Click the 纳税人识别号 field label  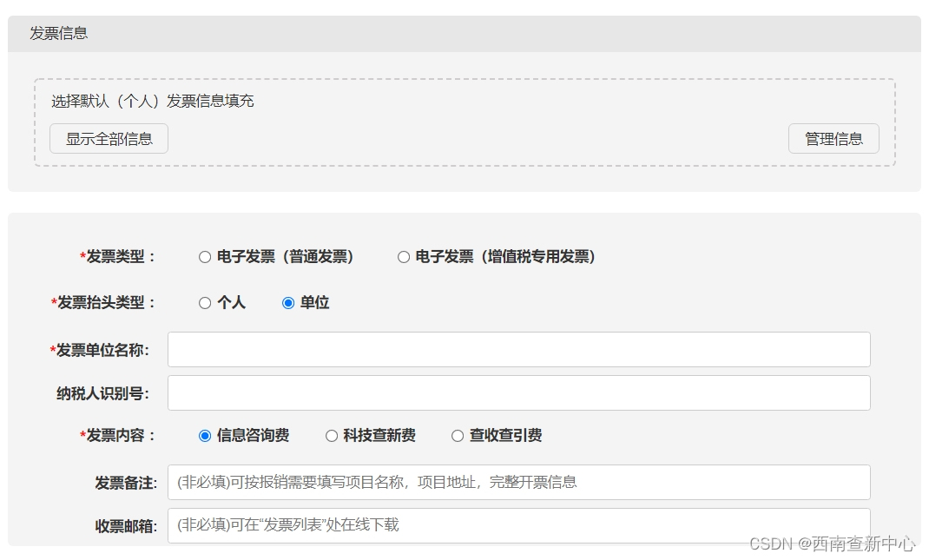[103, 393]
